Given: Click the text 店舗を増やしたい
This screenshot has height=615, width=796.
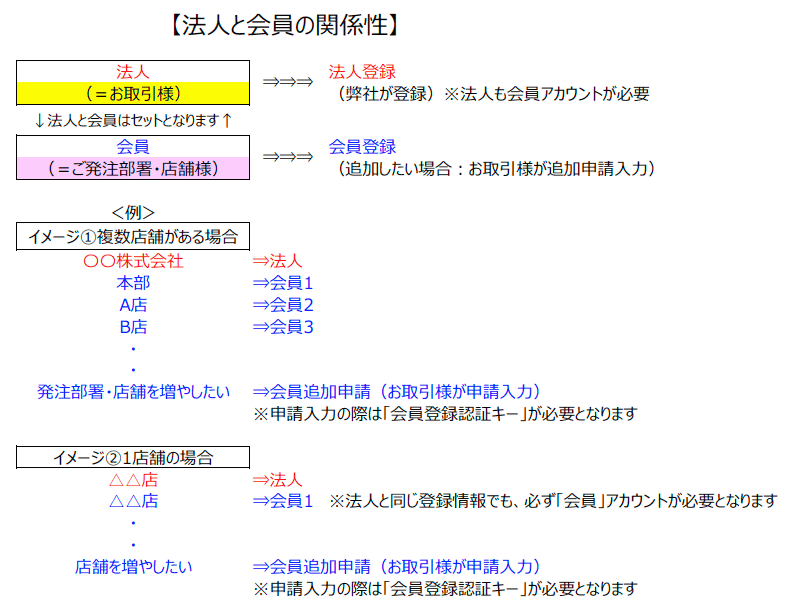Looking at the screenshot, I should 133,566.
